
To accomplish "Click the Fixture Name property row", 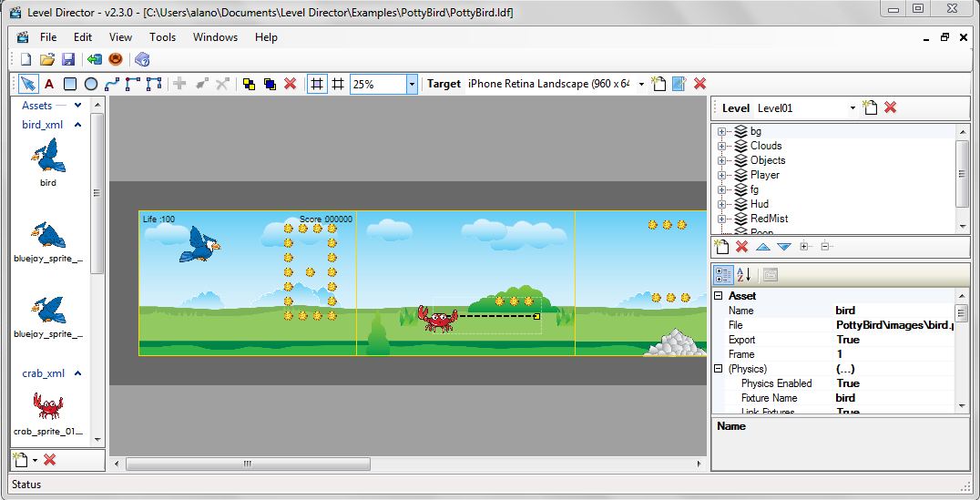I will [842, 397].
